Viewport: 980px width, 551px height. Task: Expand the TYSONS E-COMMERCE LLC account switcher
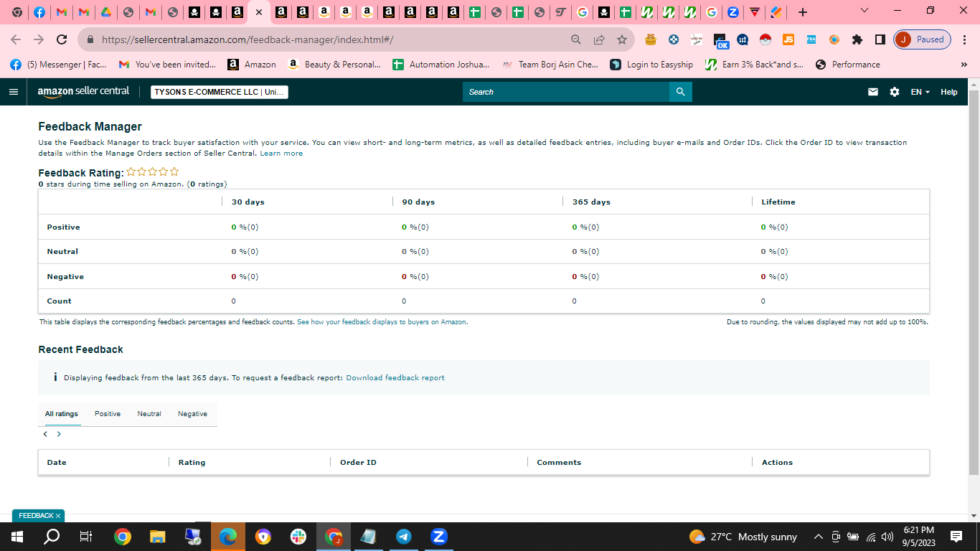click(x=220, y=92)
